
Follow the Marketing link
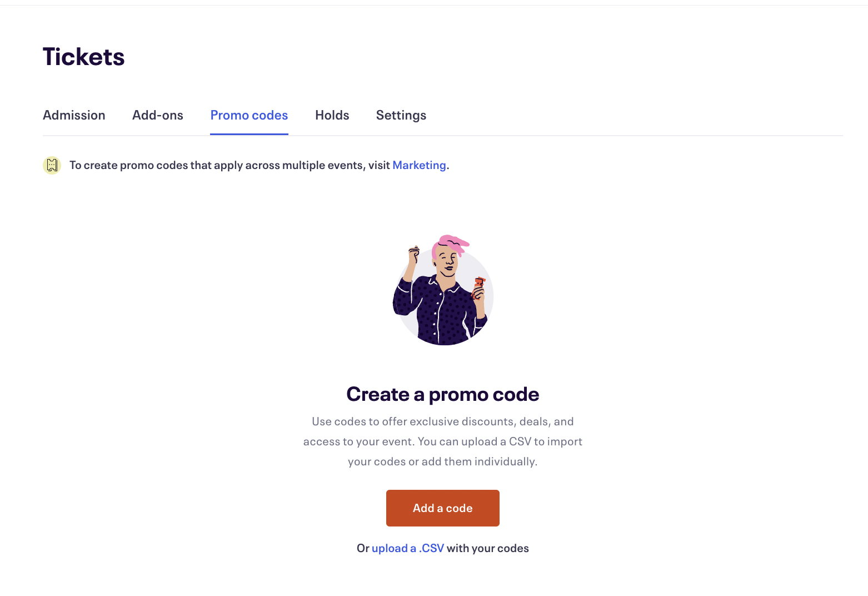[x=419, y=165]
